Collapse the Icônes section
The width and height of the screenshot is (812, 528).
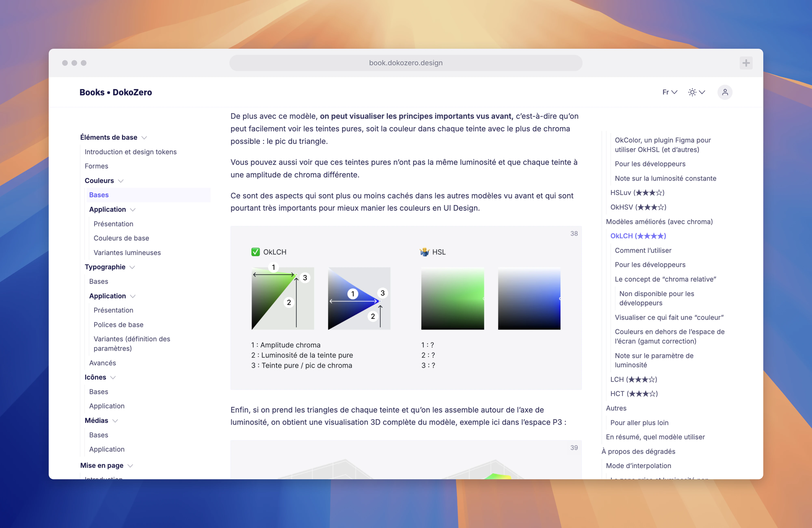pos(113,378)
